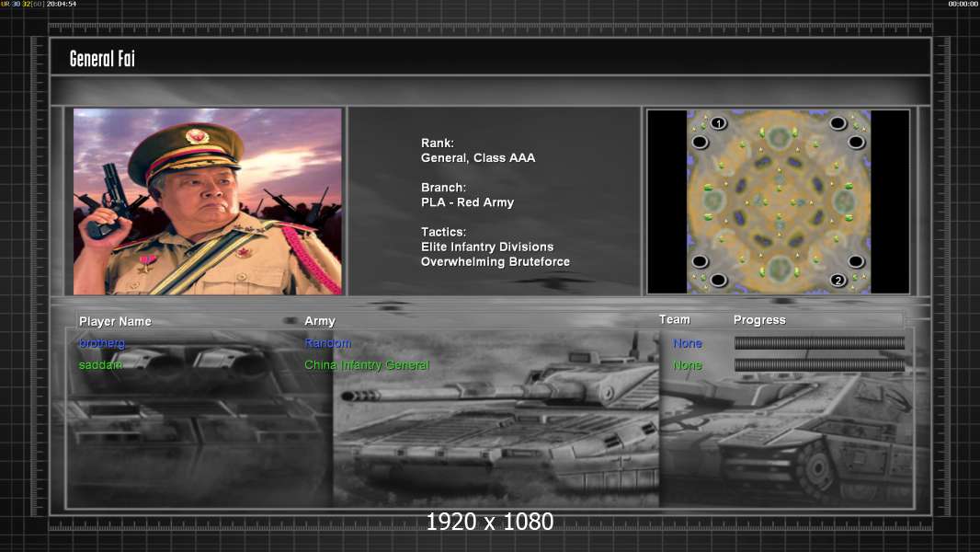Select start position 2 on the minimap
The height and width of the screenshot is (552, 980).
point(838,280)
